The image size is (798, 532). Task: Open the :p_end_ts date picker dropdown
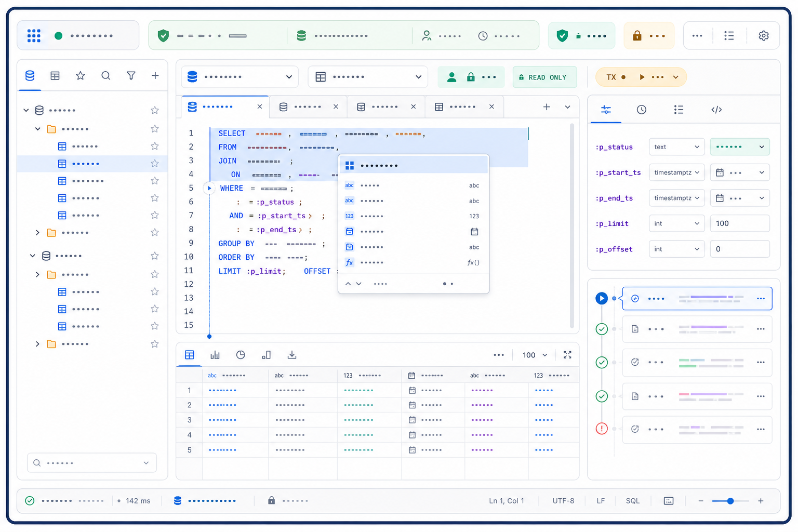click(740, 198)
